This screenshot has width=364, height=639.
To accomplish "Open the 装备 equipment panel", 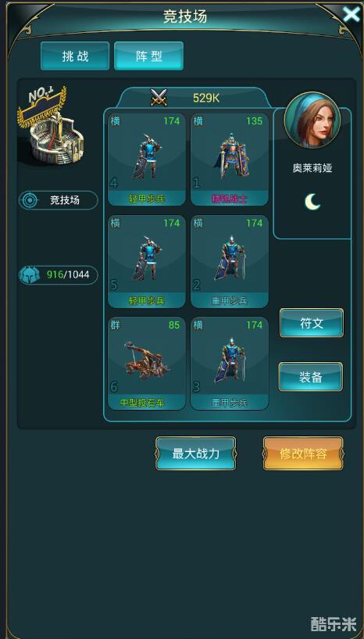I will [x=311, y=377].
